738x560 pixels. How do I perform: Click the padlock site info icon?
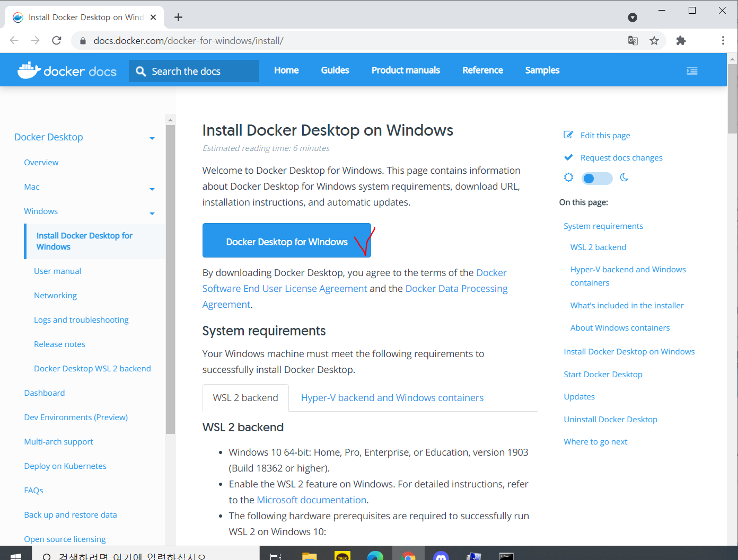point(82,41)
